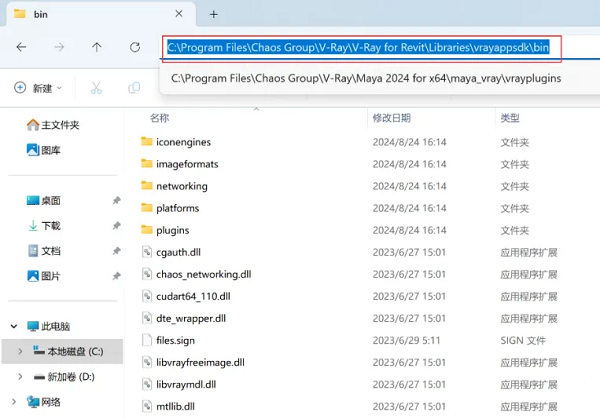This screenshot has width=600, height=419.
Task: Expand the 此电脑 tree node
Action: 12,326
